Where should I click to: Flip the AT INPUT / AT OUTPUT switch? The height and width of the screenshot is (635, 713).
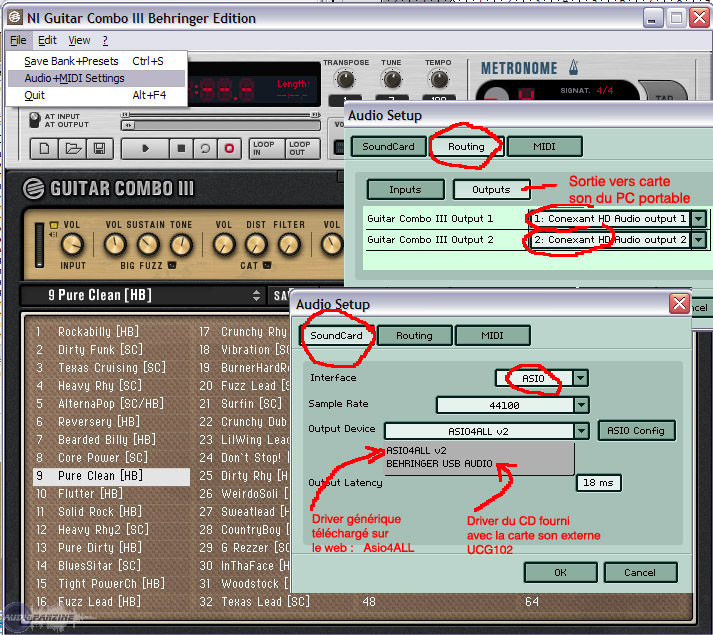pyautogui.click(x=35, y=120)
